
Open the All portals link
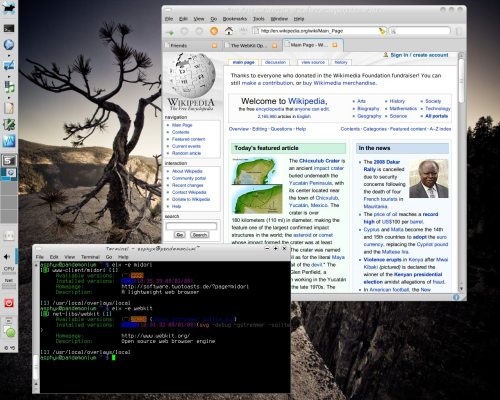pos(436,116)
